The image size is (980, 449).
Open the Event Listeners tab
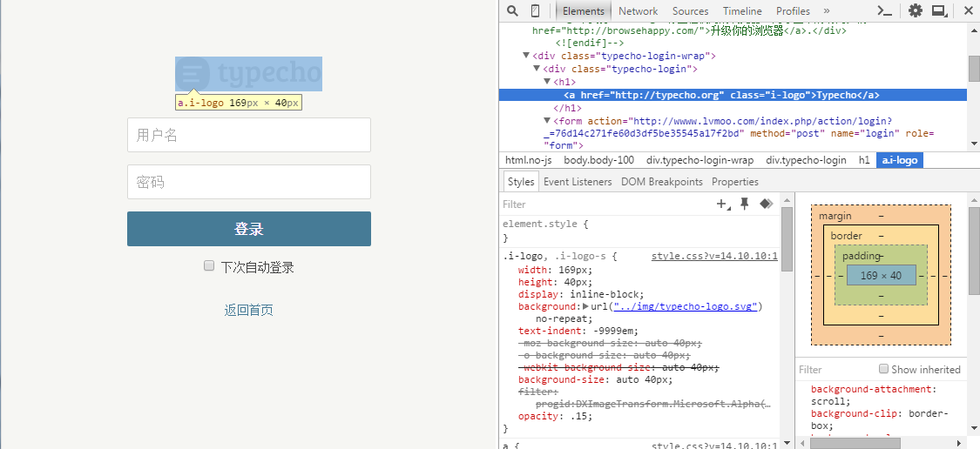(578, 182)
